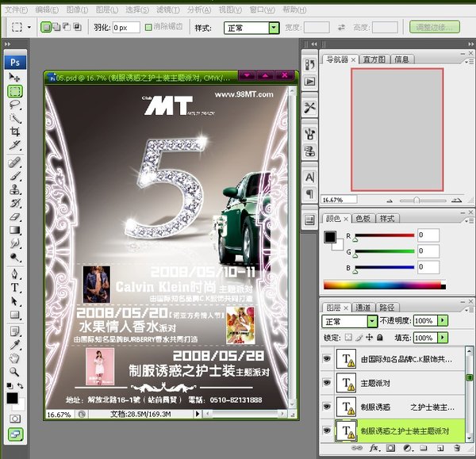Open the Character panel icon in dock
Screen dimensions: 476x459
click(310, 177)
